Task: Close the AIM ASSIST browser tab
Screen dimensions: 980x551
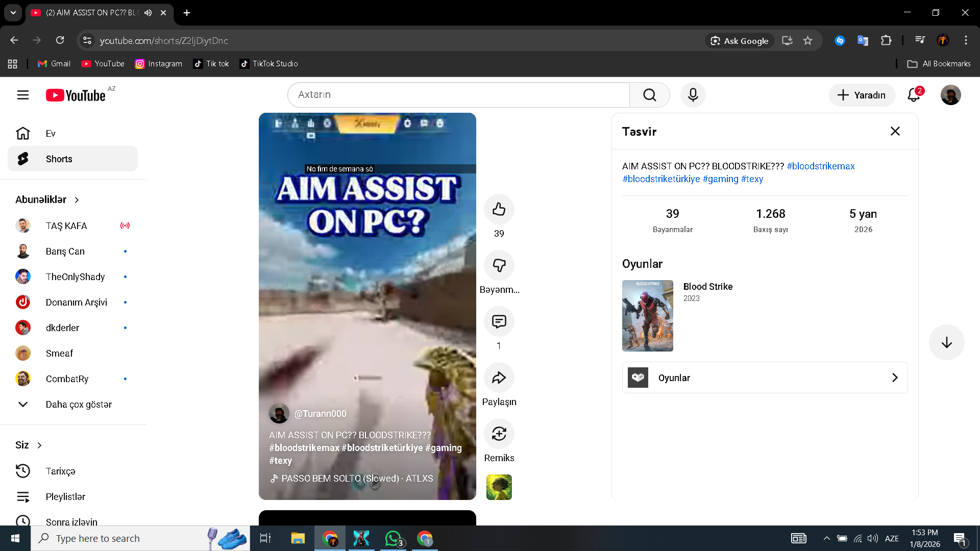Action: [x=163, y=13]
